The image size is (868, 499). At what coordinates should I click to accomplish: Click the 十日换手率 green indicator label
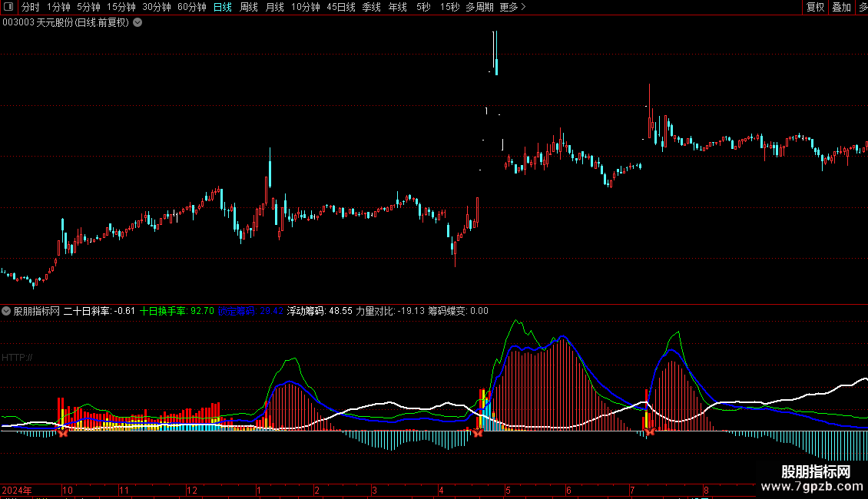pos(164,311)
